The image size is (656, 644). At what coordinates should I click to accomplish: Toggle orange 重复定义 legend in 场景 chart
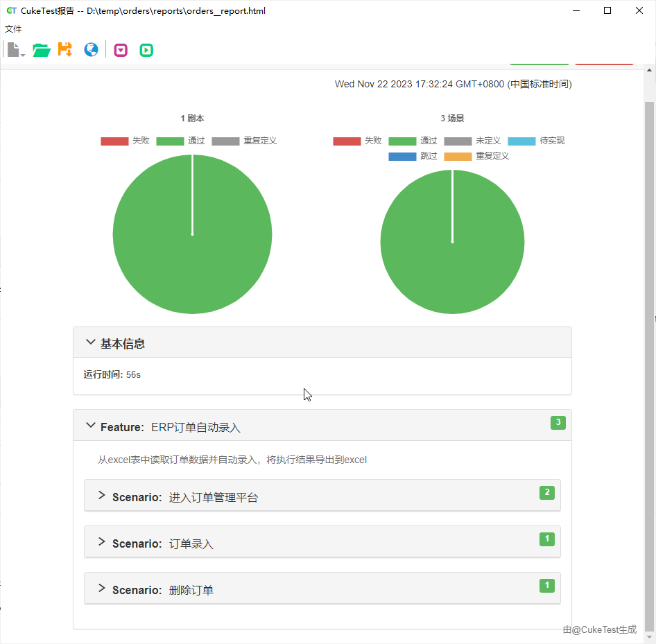pyautogui.click(x=476, y=157)
